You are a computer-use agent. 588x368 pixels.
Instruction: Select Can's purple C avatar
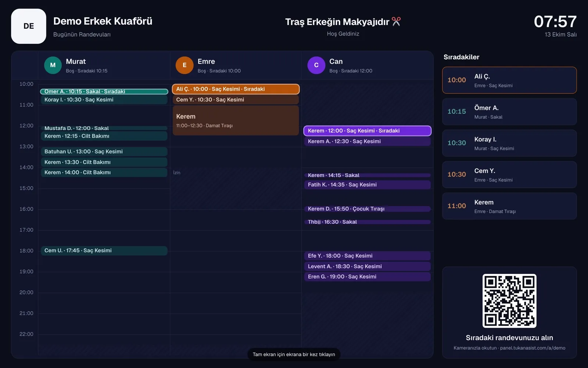pyautogui.click(x=316, y=65)
